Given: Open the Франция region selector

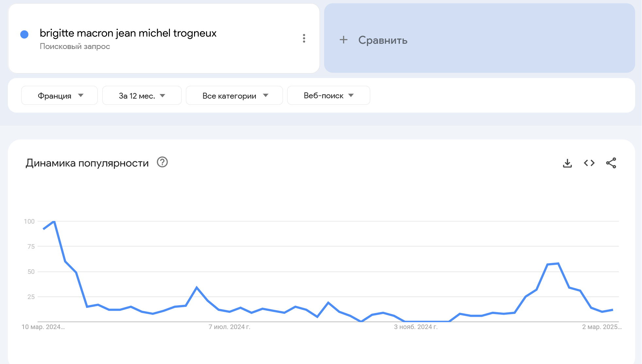Looking at the screenshot, I should pos(59,95).
